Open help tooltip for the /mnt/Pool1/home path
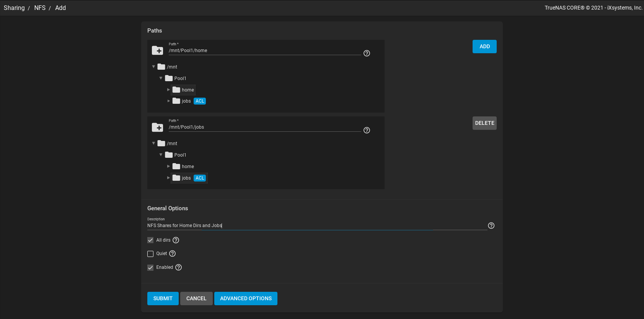Screen dimensions: 644x319 click(x=367, y=53)
